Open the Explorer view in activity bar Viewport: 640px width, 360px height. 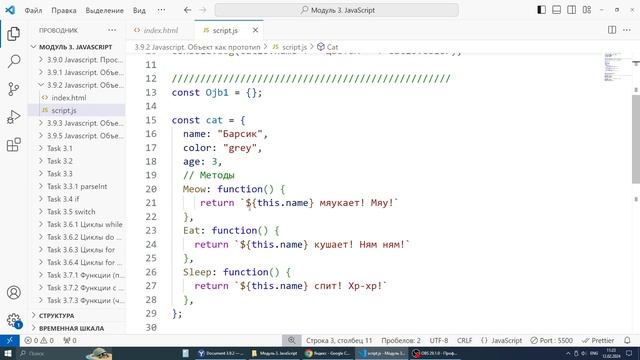(13, 33)
